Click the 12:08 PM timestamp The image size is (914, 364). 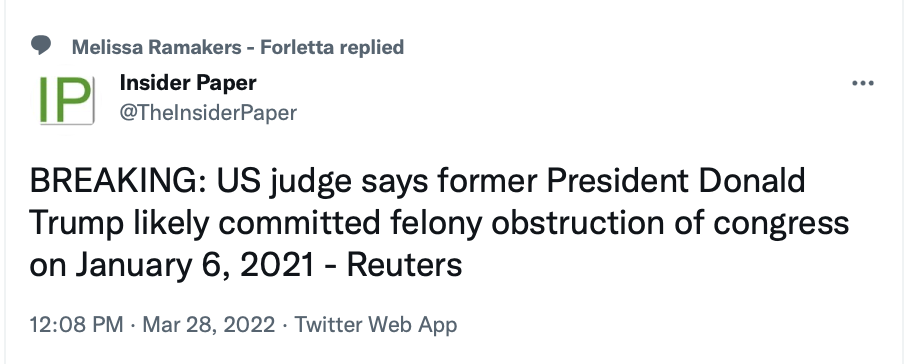click(76, 324)
